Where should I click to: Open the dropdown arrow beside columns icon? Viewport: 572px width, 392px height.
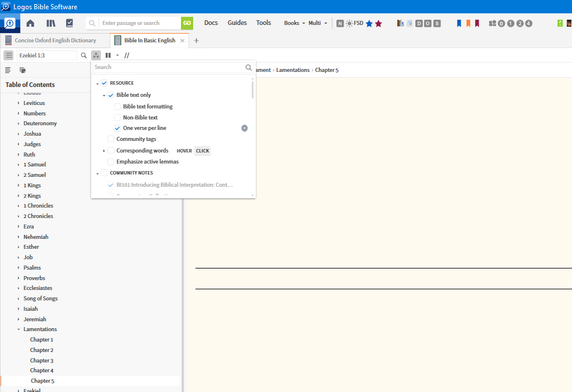pos(117,56)
